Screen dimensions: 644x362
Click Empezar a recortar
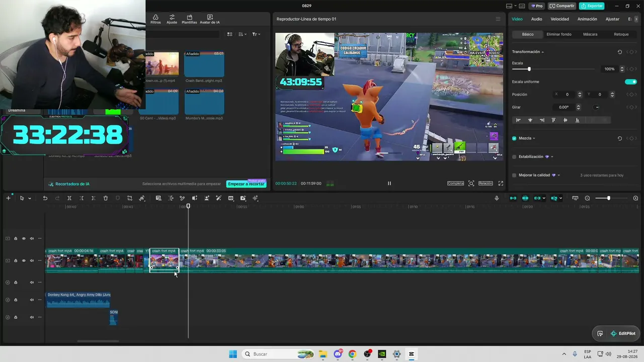tap(246, 184)
